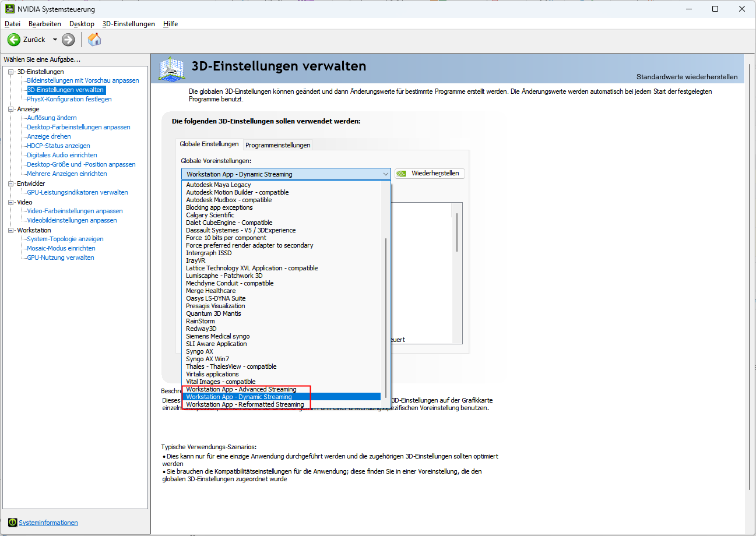Image resolution: width=756 pixels, height=536 pixels.
Task: Select Autodesk Motion Builder - compatible preset
Action: point(281,192)
